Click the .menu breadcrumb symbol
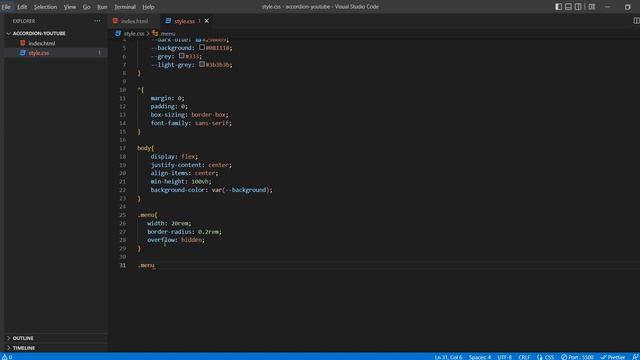Image resolution: width=640 pixels, height=360 pixels. [167, 33]
